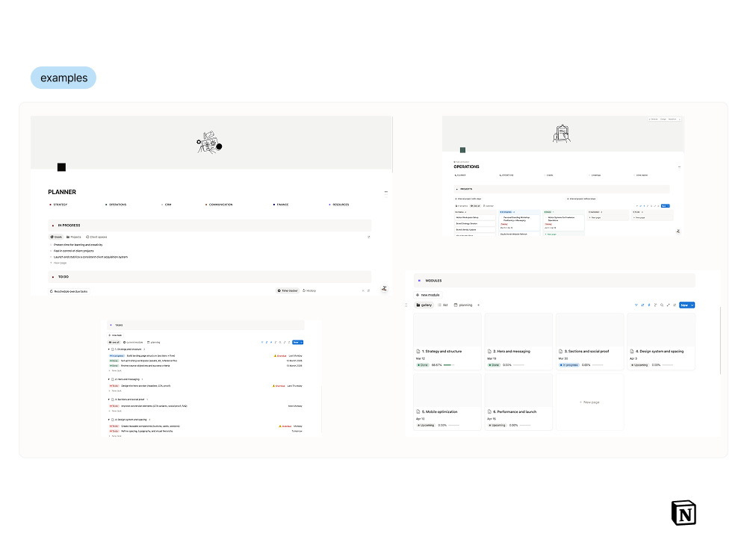Click New page under In Progress goals
The height and width of the screenshot is (560, 747).
coord(58,263)
